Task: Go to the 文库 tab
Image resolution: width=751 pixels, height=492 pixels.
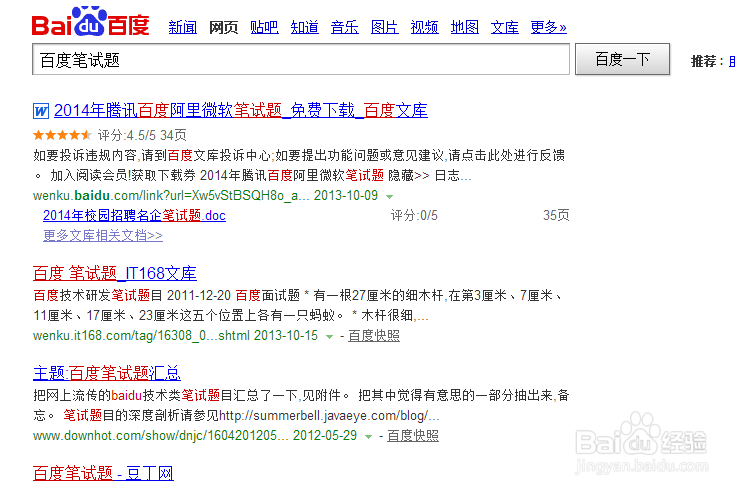Action: click(505, 27)
